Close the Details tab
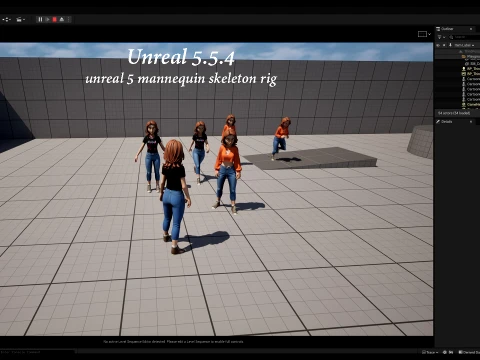The width and height of the screenshot is (480, 360). pos(471,122)
